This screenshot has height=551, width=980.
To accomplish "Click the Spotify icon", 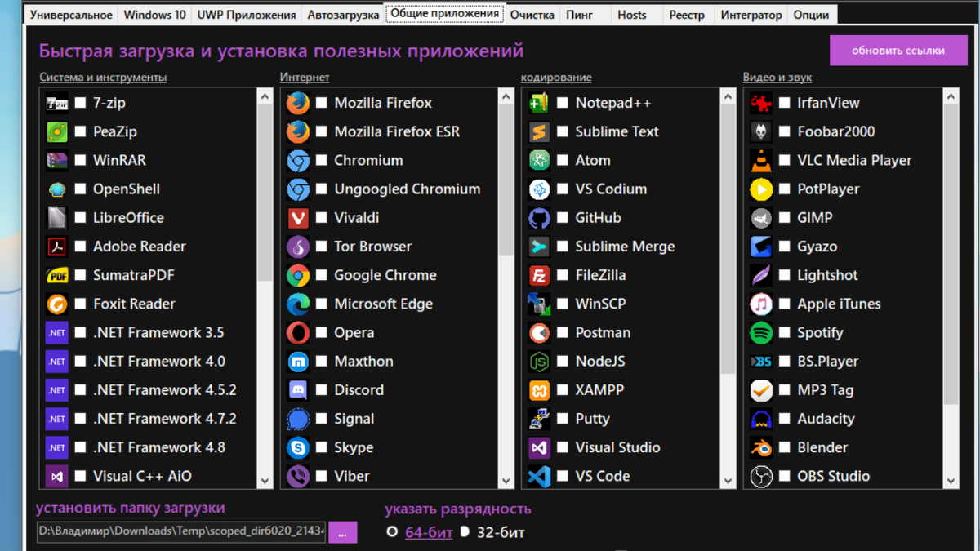I will pyautogui.click(x=761, y=332).
